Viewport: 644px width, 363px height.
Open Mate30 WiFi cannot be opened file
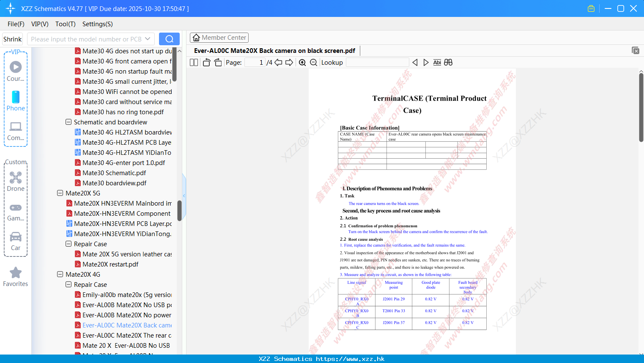tap(127, 91)
